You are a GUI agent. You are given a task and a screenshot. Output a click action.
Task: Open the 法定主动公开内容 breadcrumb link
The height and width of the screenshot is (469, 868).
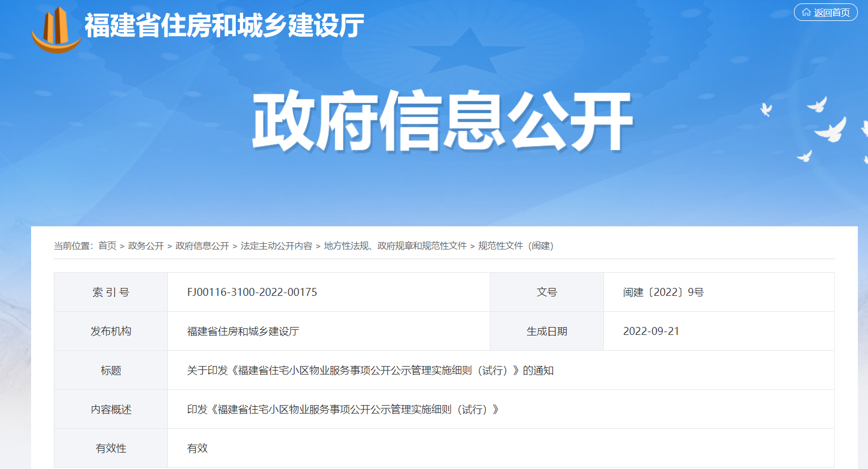tap(277, 246)
